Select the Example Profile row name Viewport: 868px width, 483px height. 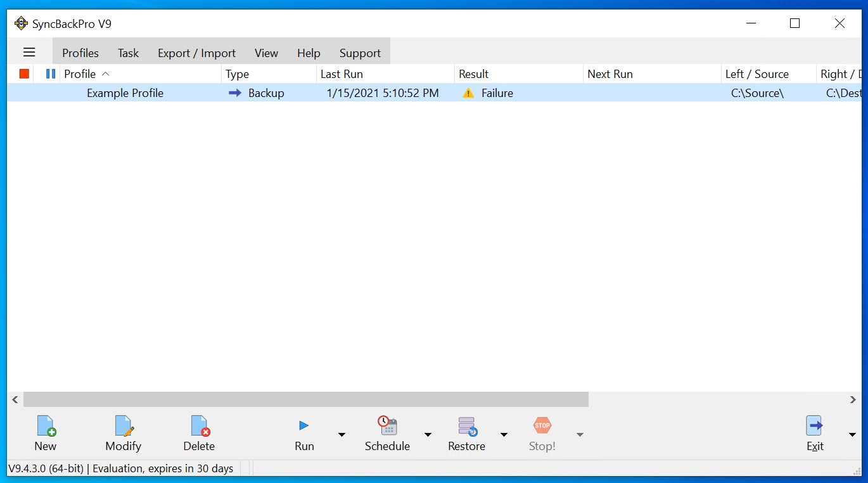click(125, 93)
